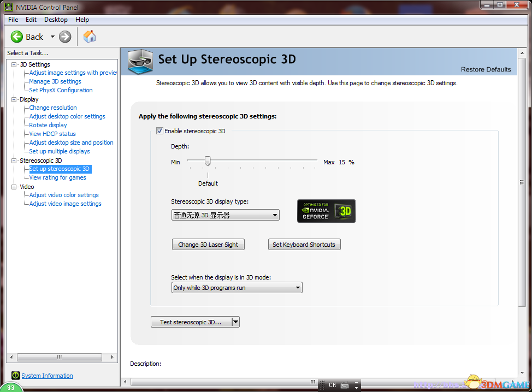This screenshot has width=532, height=392.
Task: Click Set Keyboard Shortcuts button
Action: 304,245
